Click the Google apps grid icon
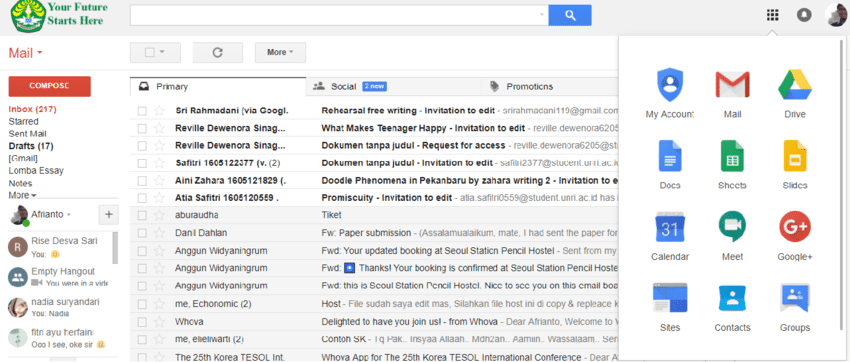This screenshot has width=850, height=362. pyautogui.click(x=772, y=15)
